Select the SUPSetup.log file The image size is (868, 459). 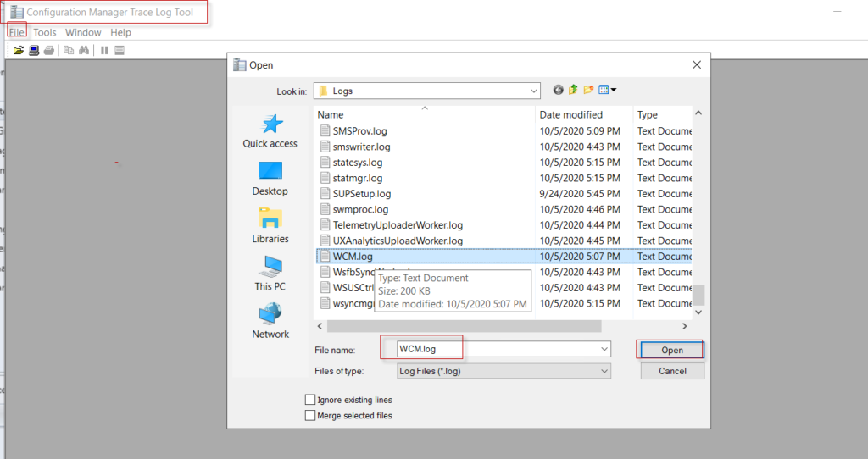click(361, 194)
